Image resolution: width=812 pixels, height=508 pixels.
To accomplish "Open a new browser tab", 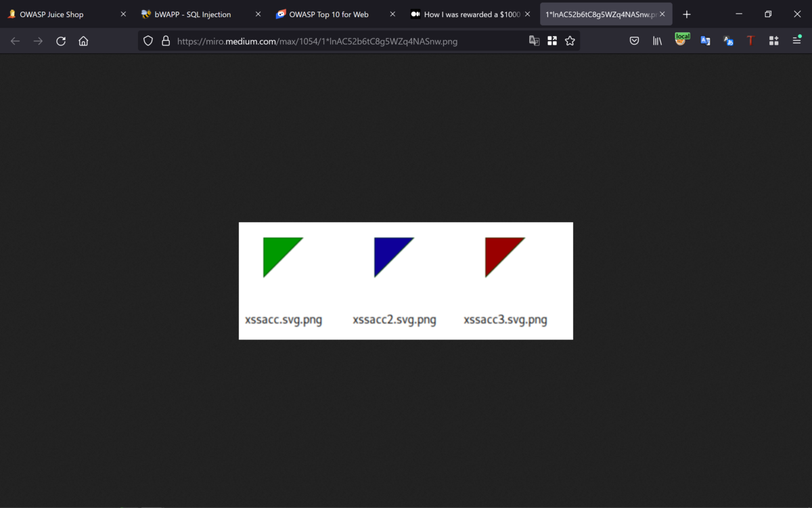I will pyautogui.click(x=687, y=14).
